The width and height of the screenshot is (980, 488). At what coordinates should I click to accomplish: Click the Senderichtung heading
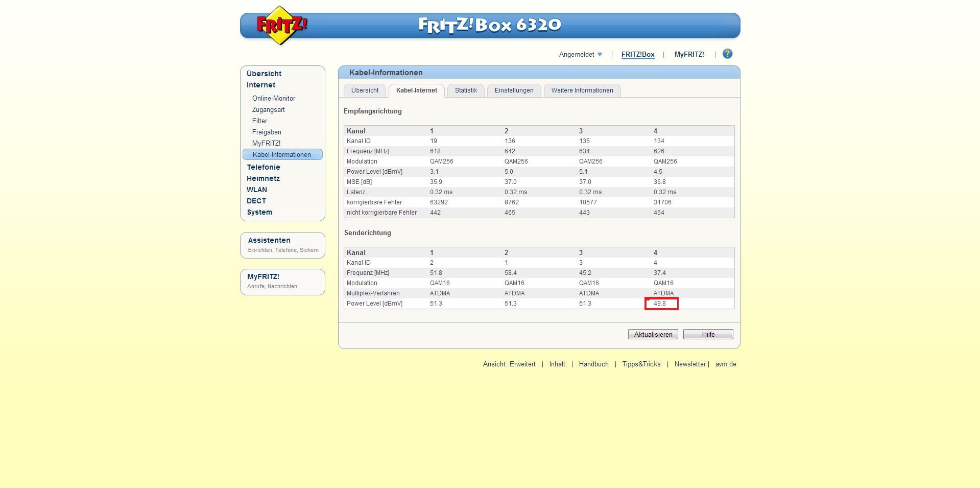click(x=368, y=233)
